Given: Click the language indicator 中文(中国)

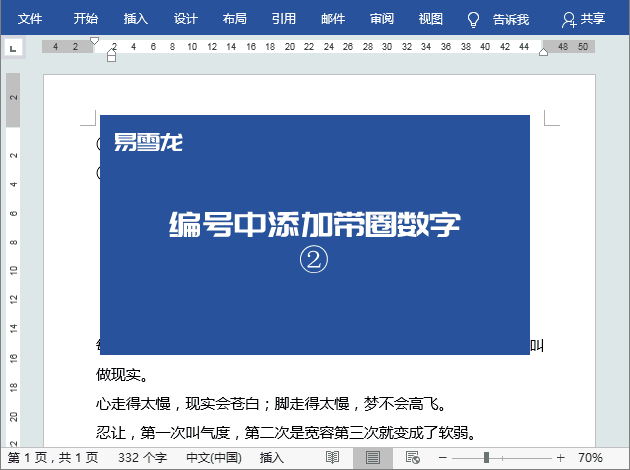Looking at the screenshot, I should pos(214,458).
